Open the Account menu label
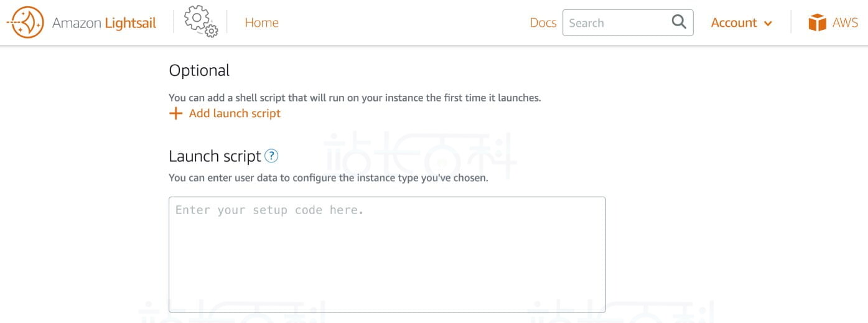 [734, 23]
